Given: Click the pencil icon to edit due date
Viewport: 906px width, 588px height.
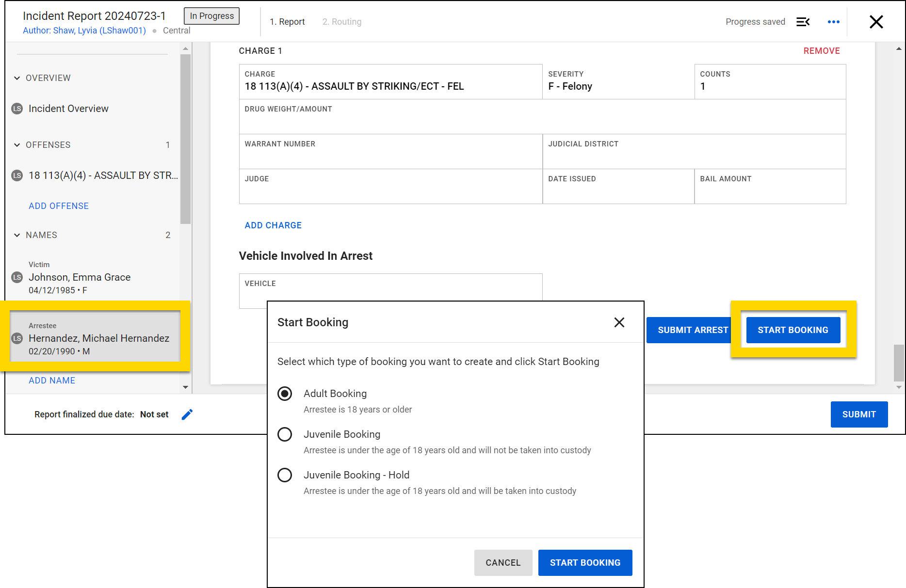Looking at the screenshot, I should coord(187,414).
